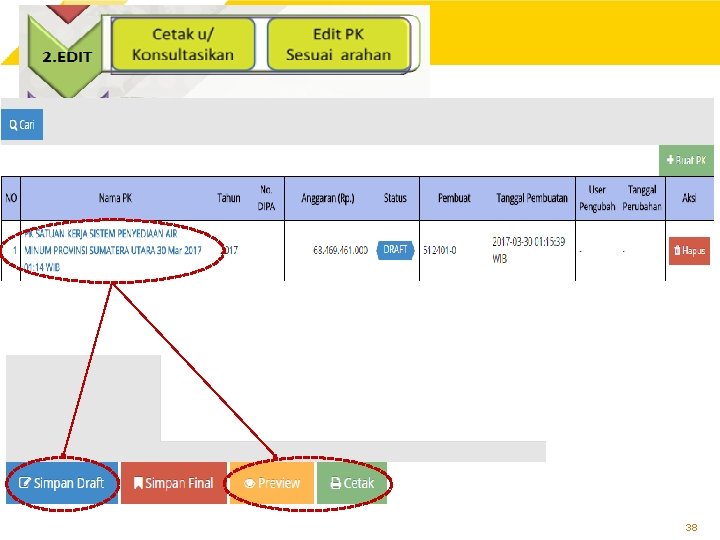Click the Cetak print button

pyautogui.click(x=352, y=483)
